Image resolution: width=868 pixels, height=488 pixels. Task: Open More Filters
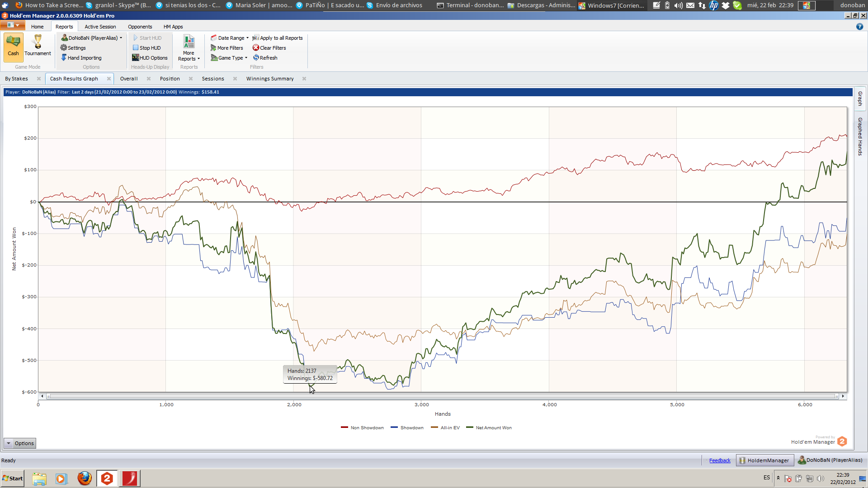click(227, 48)
